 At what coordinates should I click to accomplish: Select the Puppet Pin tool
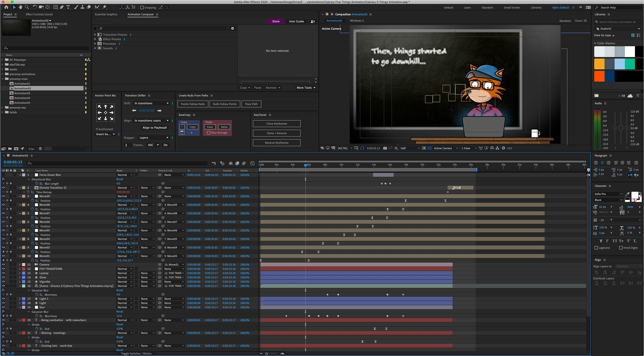click(105, 7)
